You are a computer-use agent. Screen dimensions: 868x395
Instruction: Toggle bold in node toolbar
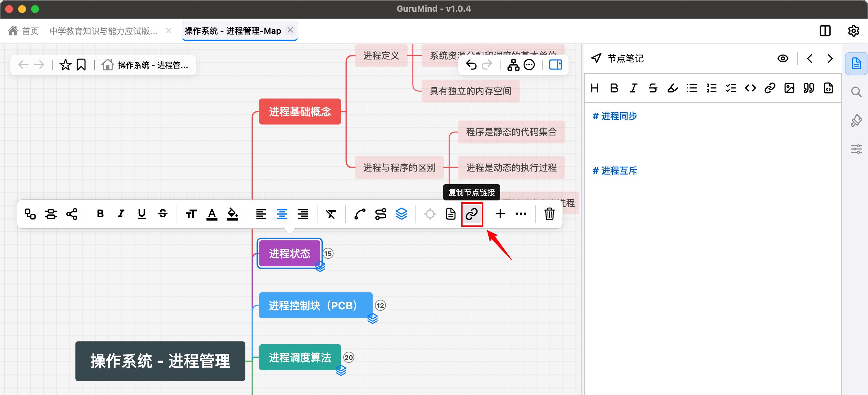(100, 214)
